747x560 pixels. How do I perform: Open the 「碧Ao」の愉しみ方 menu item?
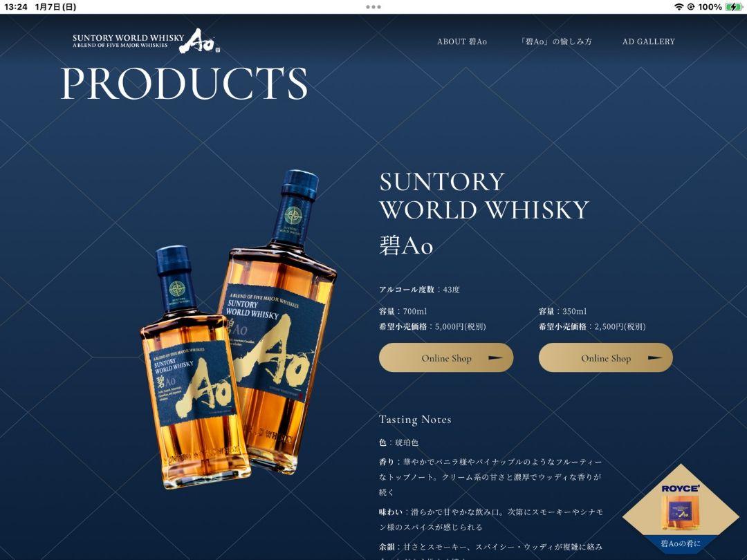[555, 41]
